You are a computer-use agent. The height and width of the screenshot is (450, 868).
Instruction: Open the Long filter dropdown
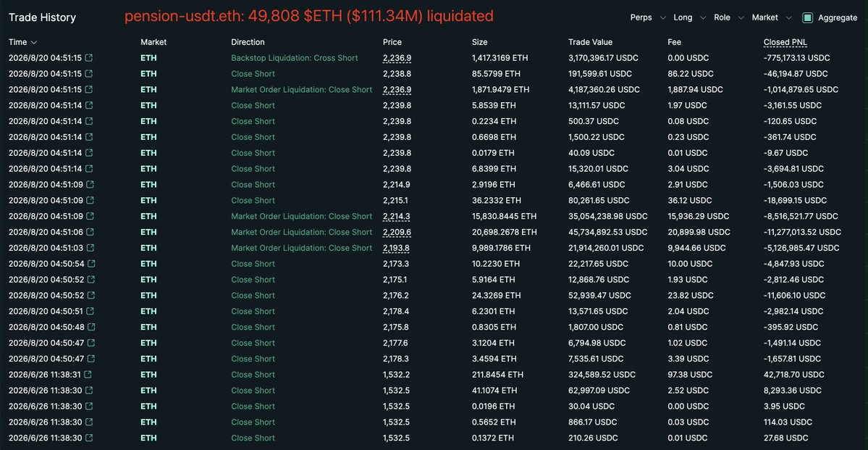click(690, 17)
